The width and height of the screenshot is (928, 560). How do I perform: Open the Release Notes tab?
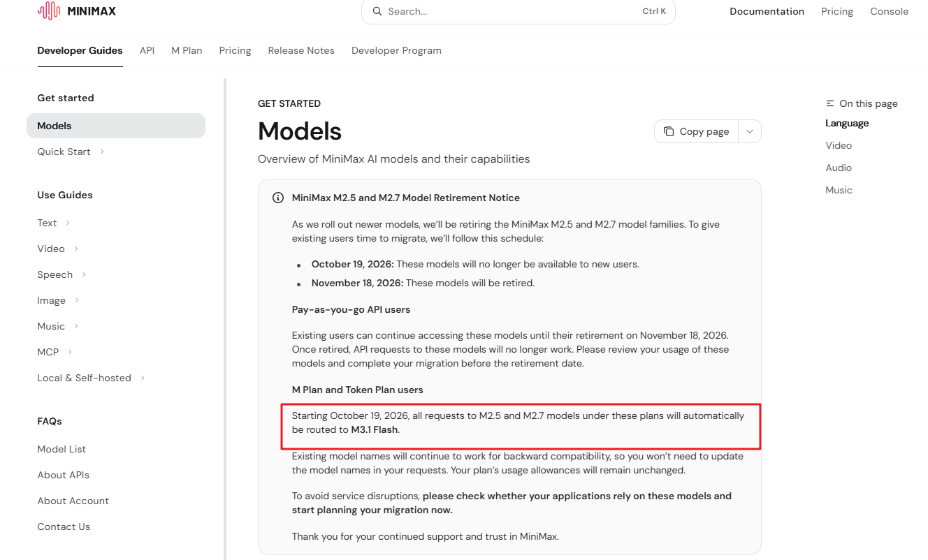301,50
